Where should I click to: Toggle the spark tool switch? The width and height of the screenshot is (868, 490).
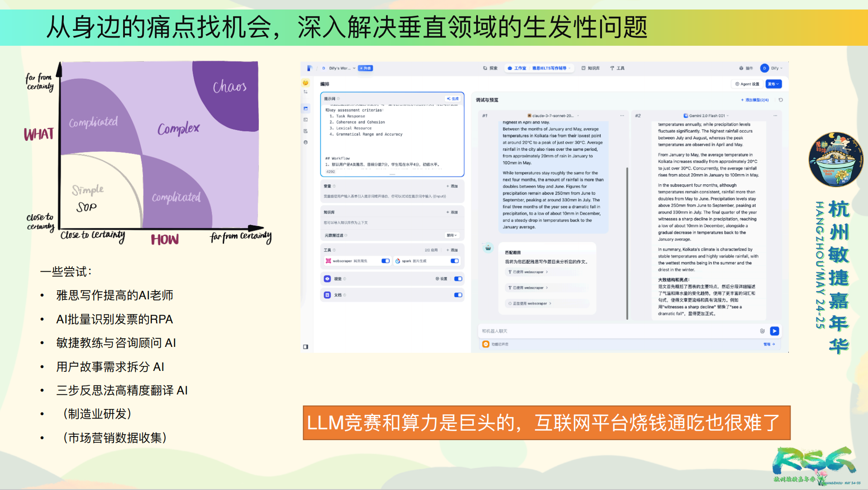tap(455, 261)
